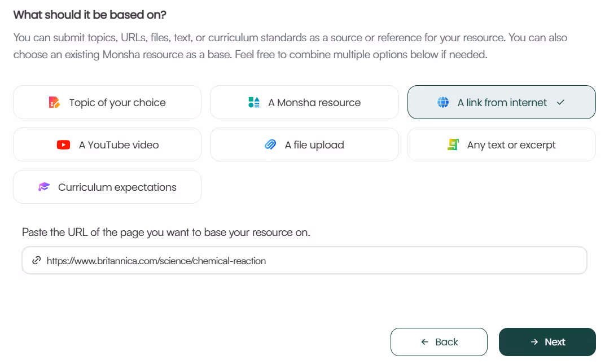This screenshot has width=605, height=364.
Task: Deselect A link from internet option
Action: [x=501, y=102]
